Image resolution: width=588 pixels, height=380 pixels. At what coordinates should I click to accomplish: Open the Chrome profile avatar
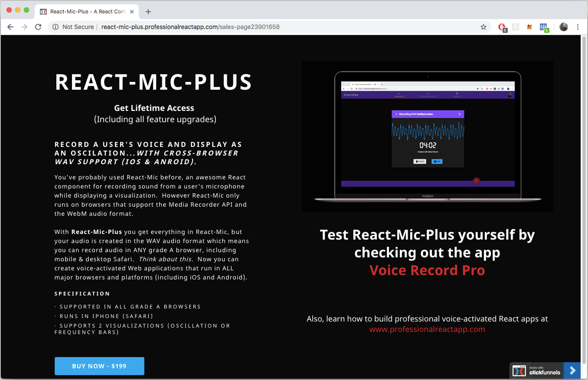[564, 27]
